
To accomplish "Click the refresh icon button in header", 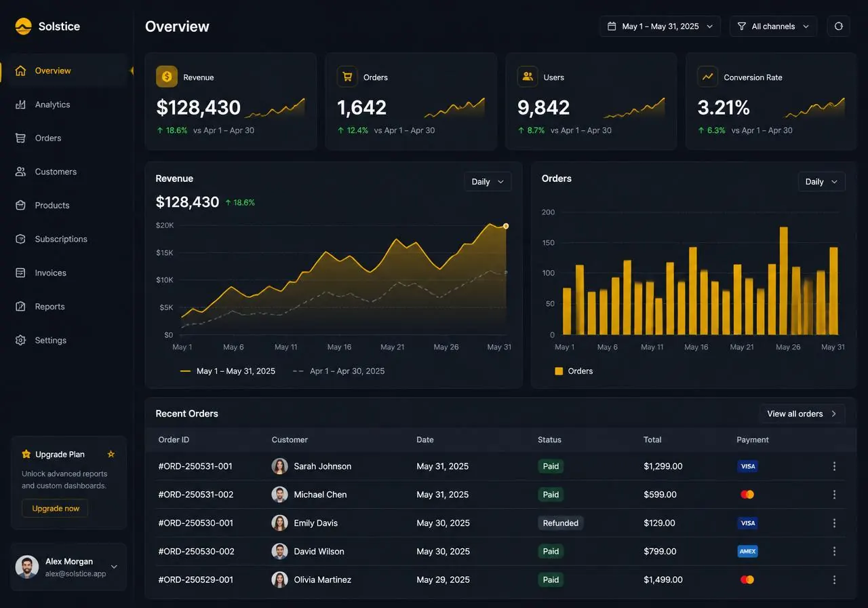I will 838,26.
